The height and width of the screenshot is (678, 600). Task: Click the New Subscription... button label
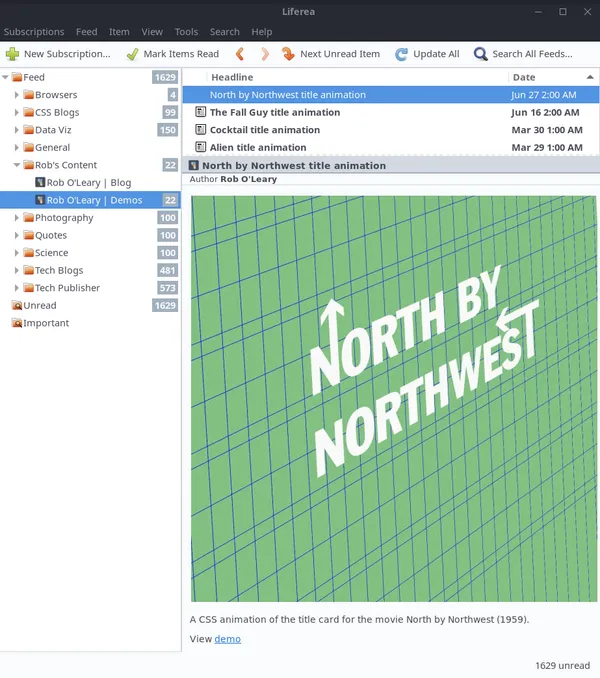(x=67, y=54)
